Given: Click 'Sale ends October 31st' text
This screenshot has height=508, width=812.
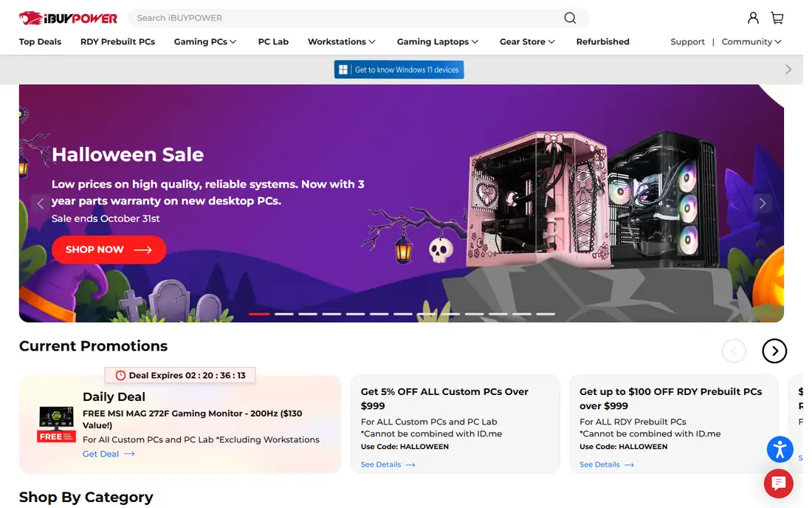Looking at the screenshot, I should coord(106,219).
